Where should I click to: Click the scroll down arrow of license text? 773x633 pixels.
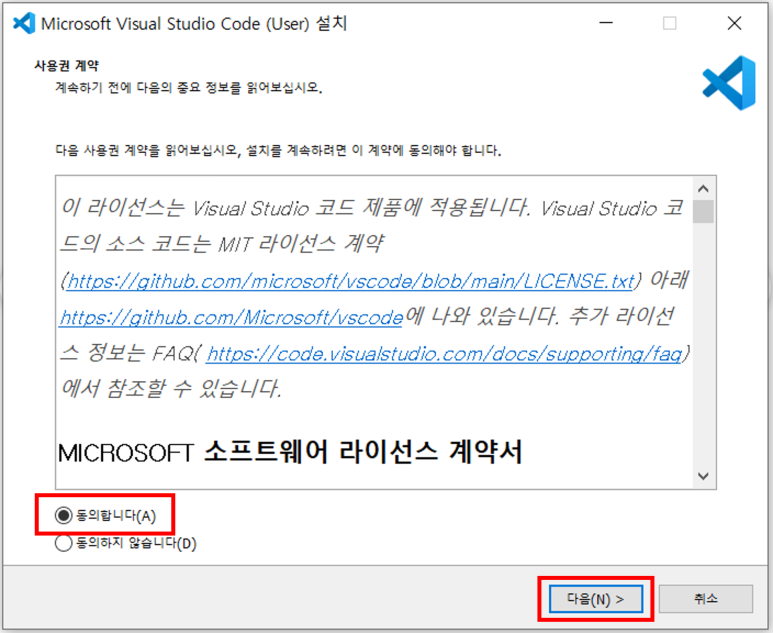pyautogui.click(x=703, y=476)
